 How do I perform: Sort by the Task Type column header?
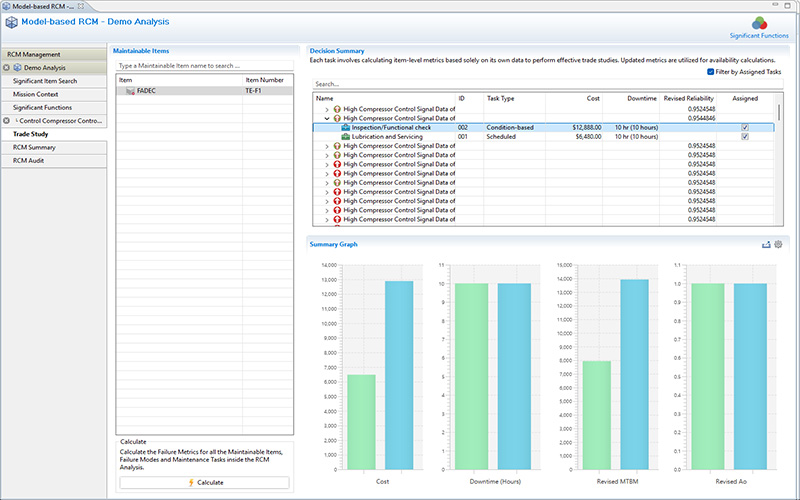514,98
